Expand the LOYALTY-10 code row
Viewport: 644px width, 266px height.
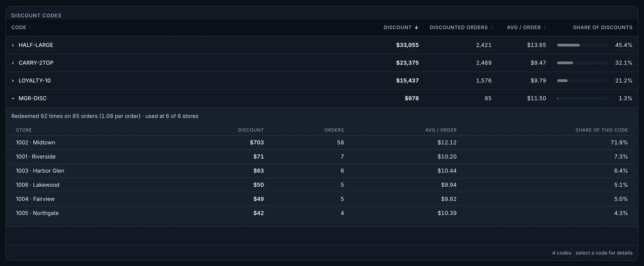pos(13,81)
